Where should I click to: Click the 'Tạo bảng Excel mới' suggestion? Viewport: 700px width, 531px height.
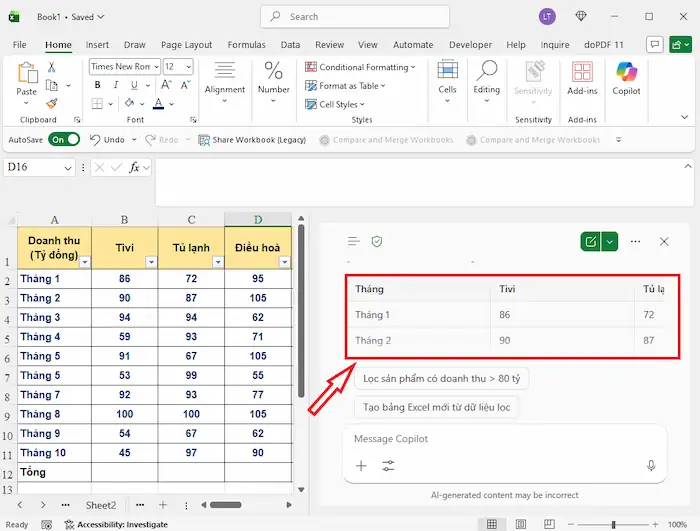(435, 408)
